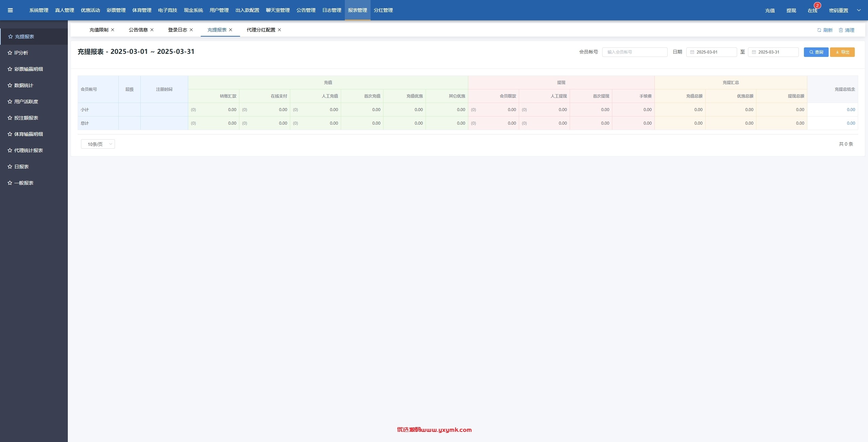Close the 公告信息 tab
Screen dimensions: 868x442
152,30
